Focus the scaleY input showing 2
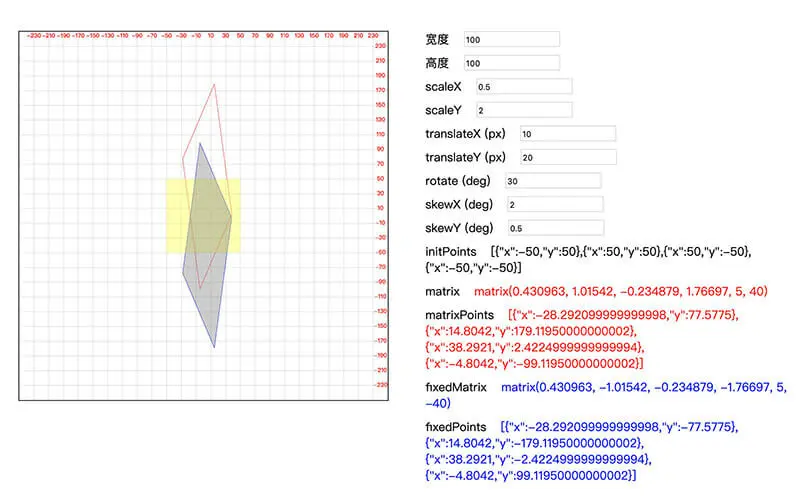This screenshot has width=800, height=504. tap(524, 110)
